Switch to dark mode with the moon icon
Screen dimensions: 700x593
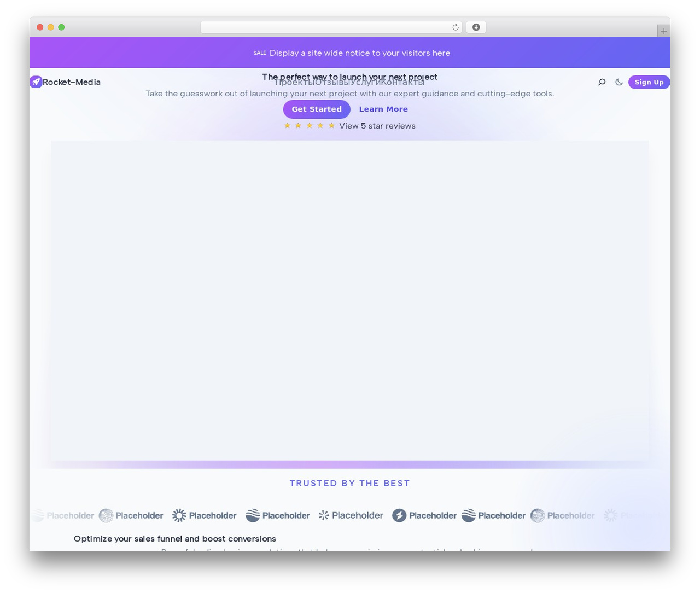619,82
